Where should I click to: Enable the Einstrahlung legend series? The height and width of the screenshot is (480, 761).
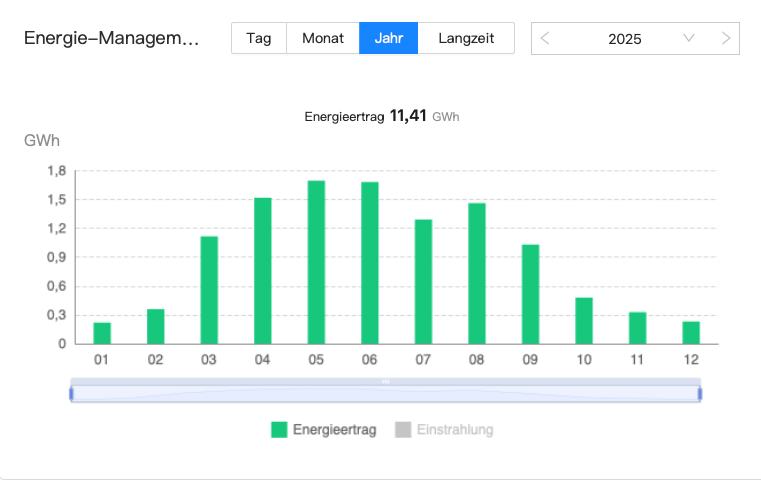point(455,430)
